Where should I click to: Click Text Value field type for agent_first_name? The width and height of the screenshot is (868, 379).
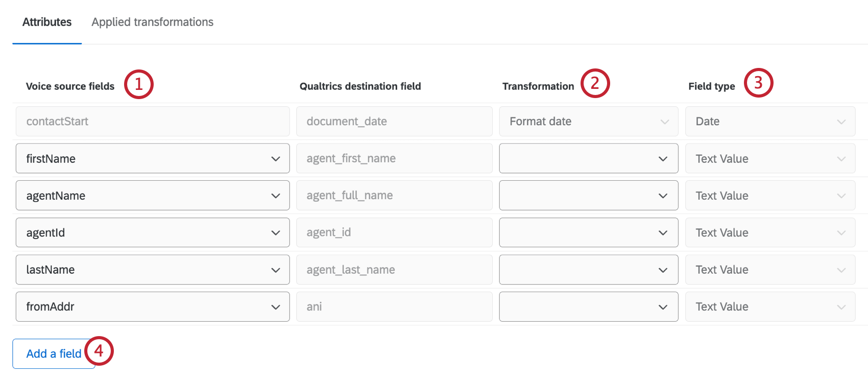[769, 158]
